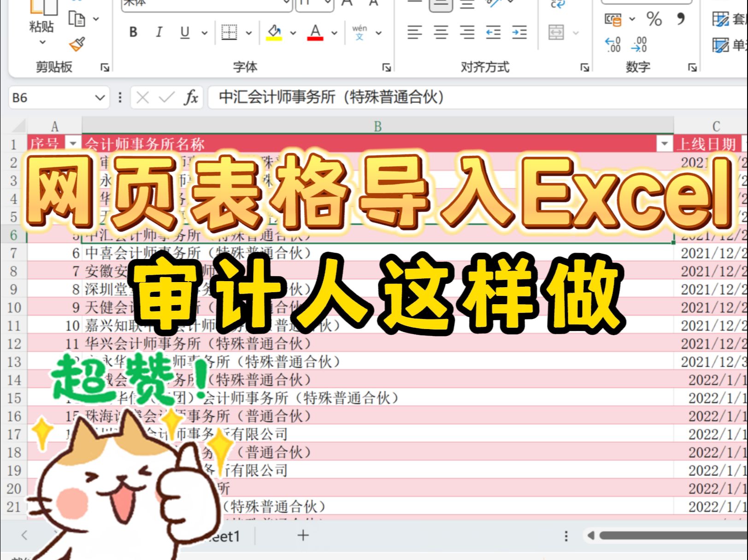Viewport: 748px width, 560px height.
Task: Select column A header
Action: coord(54,126)
